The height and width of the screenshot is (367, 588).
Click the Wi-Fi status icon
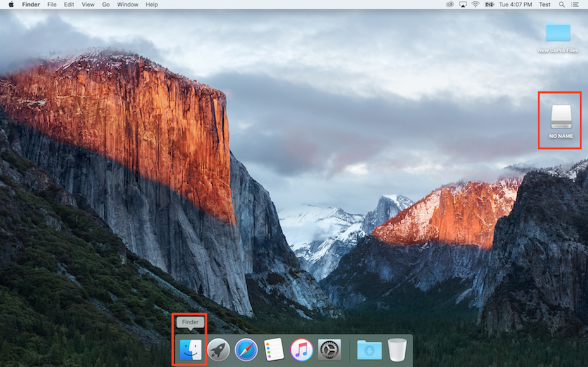(x=475, y=4)
